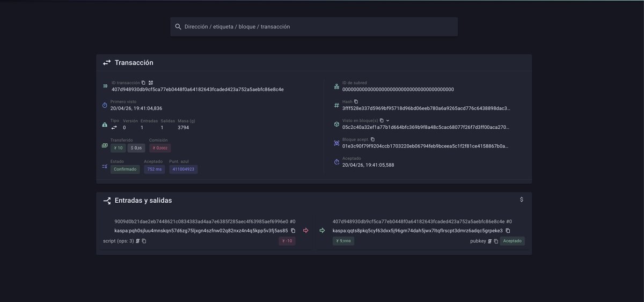Click the clock icon beside right Aceptado
644x302 pixels.
tap(336, 161)
